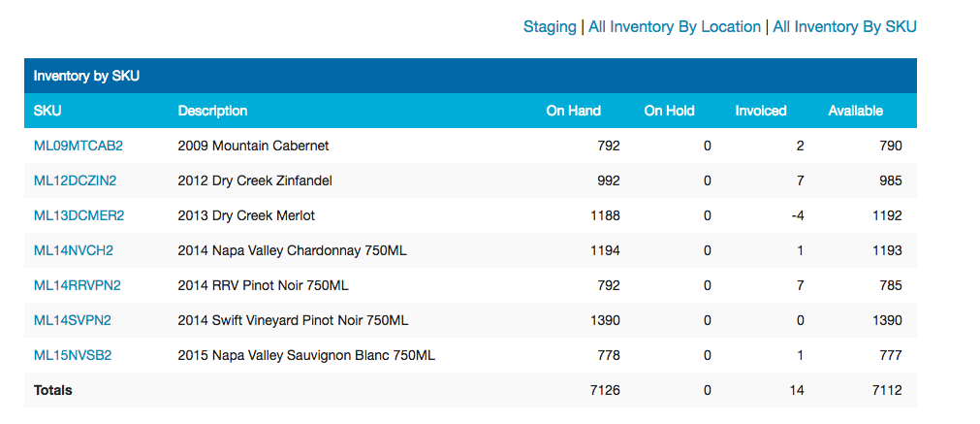Open SKU ML14RRVPN2
The height and width of the screenshot is (424, 980).
point(77,286)
